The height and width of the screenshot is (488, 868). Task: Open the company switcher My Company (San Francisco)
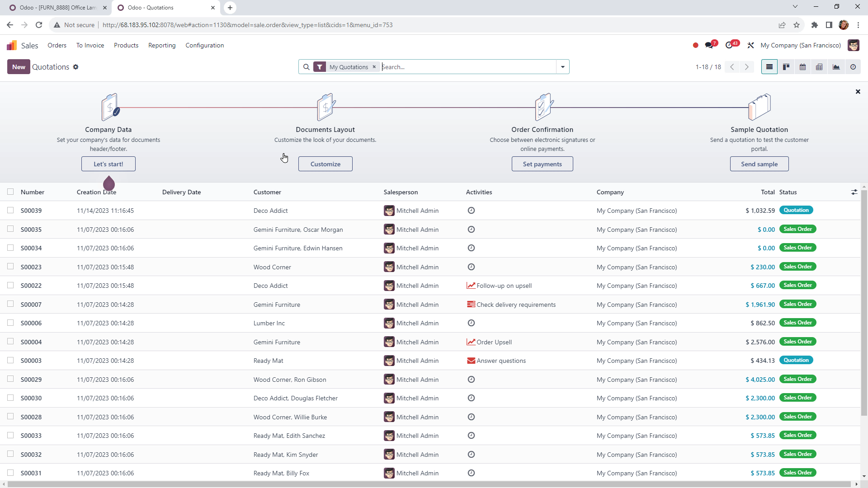800,45
